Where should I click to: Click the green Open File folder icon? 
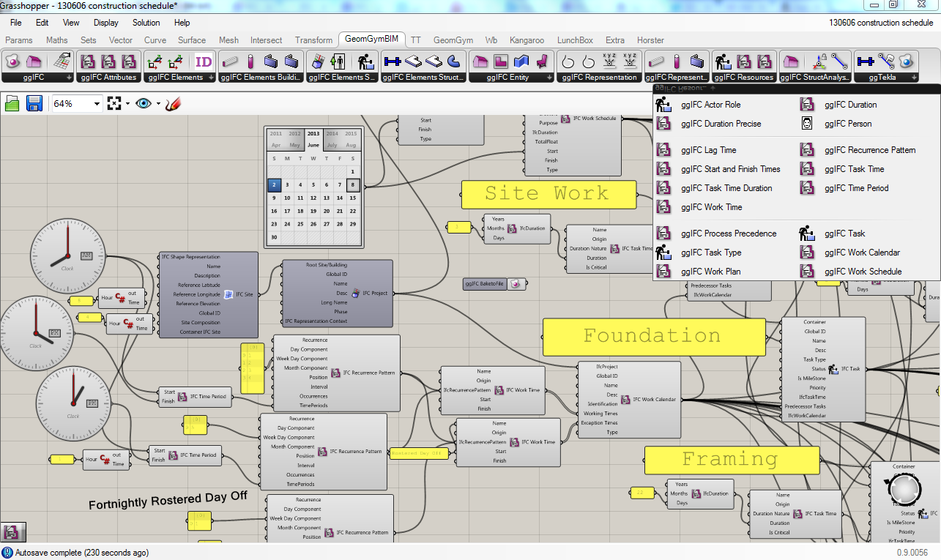(12, 103)
